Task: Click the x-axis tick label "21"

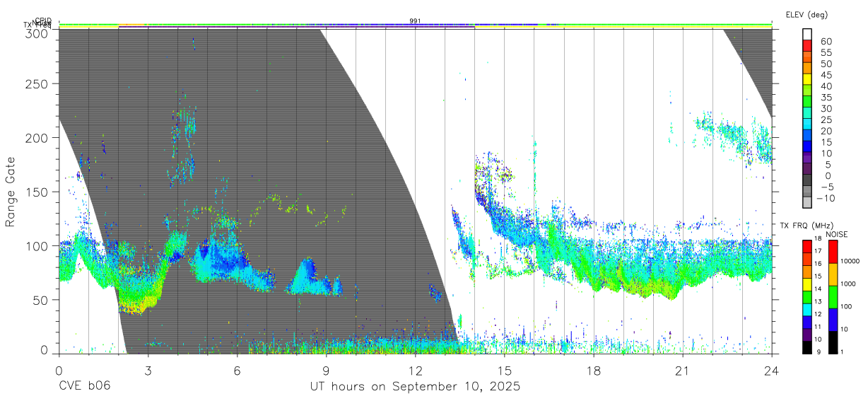Action: click(x=682, y=371)
